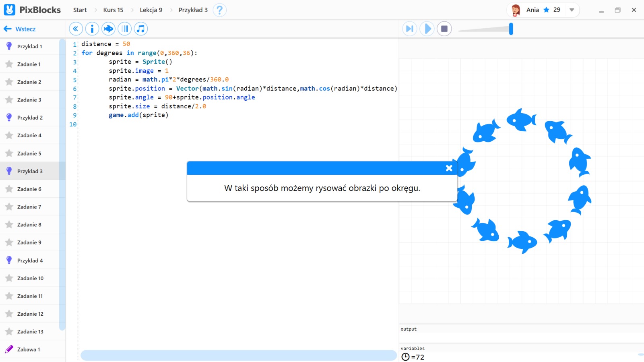Select Zabawa 1 pencil item

(x=28, y=350)
